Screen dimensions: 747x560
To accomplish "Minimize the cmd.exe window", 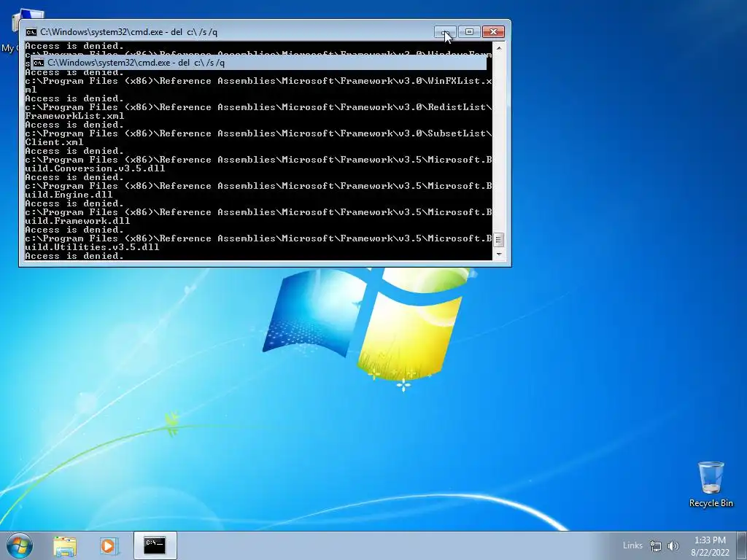I will point(445,32).
